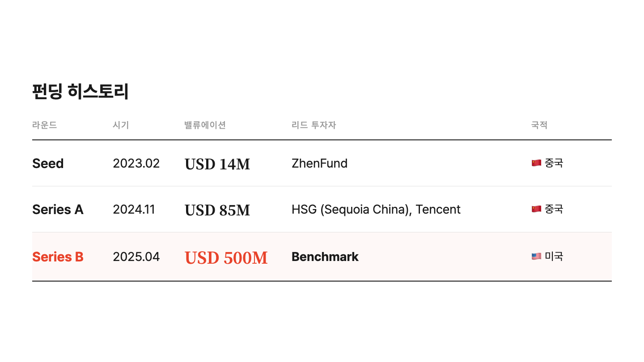Screen dimensions: 644x362
Task: Click the Series A round label
Action: coord(58,210)
